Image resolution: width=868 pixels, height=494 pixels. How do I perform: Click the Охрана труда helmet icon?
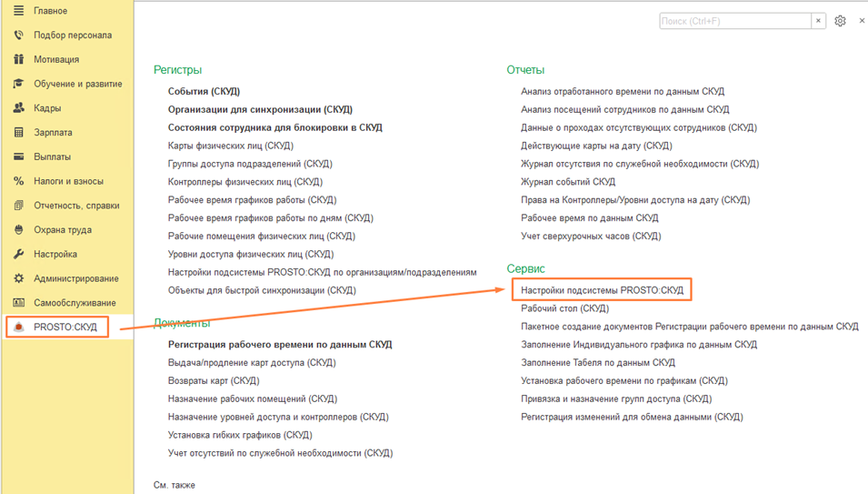pos(18,230)
